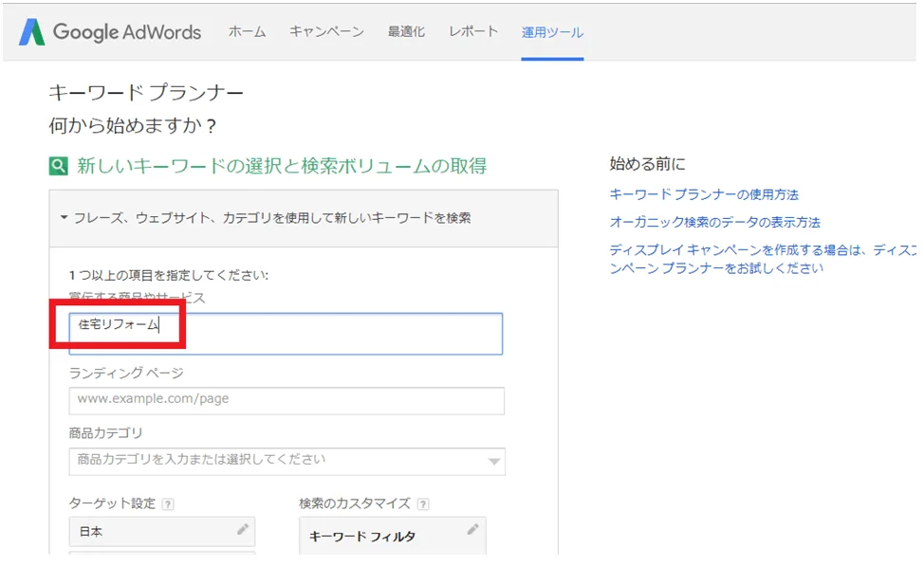Click the キーワード プランナー page title
The height and width of the screenshot is (566, 924).
(x=146, y=93)
